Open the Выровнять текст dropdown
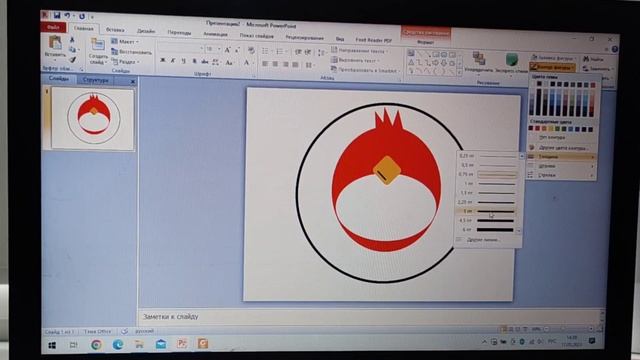 tap(355, 60)
